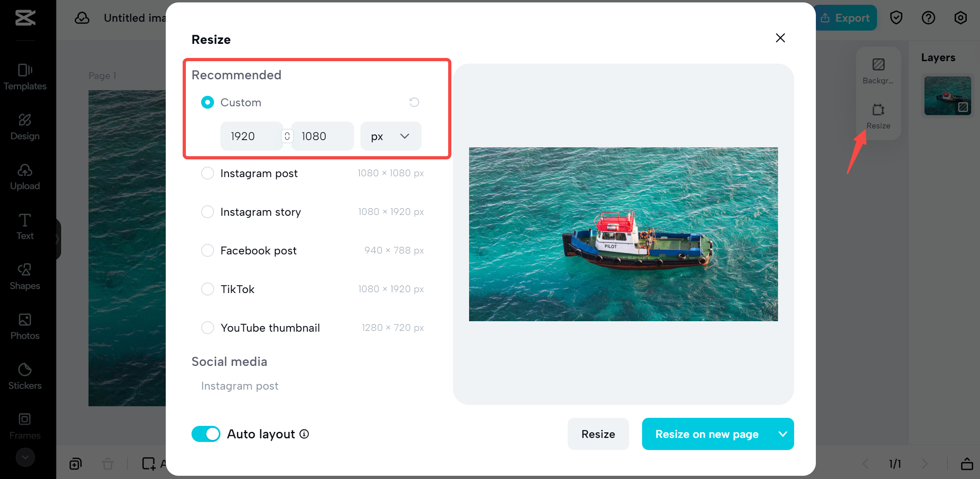
Task: Click the gray Resize button
Action: click(598, 434)
